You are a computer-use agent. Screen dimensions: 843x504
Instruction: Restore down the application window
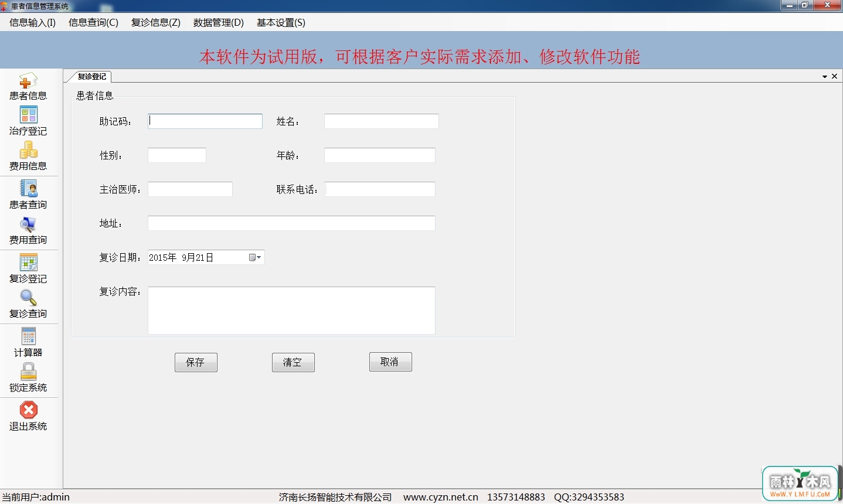click(805, 5)
